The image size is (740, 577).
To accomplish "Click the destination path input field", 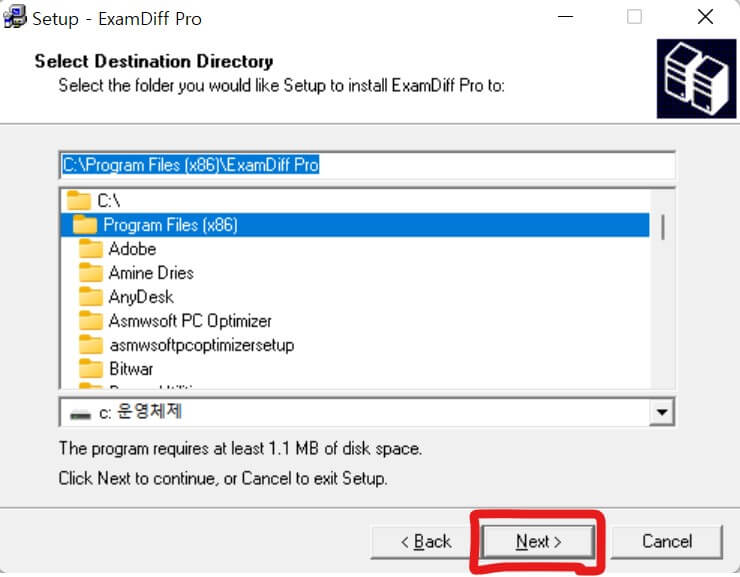I will click(367, 165).
